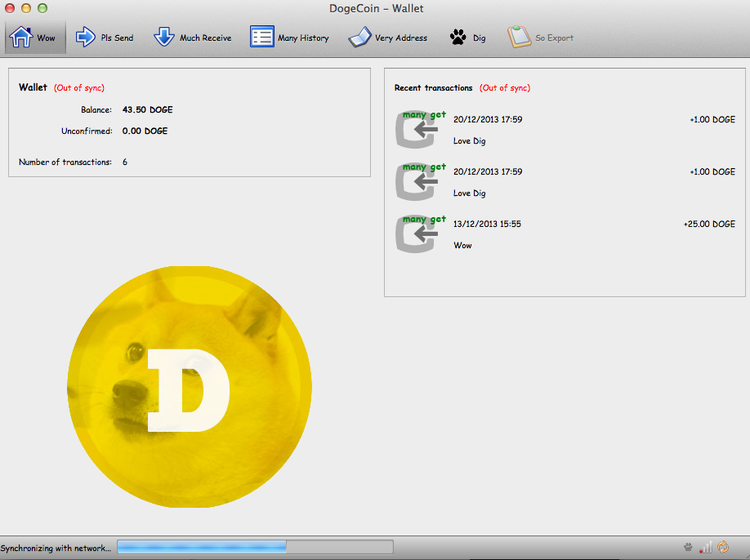Screen dimensions: 750x560
Task: Minimize the window with yellow button
Action: pyautogui.click(x=26, y=8)
